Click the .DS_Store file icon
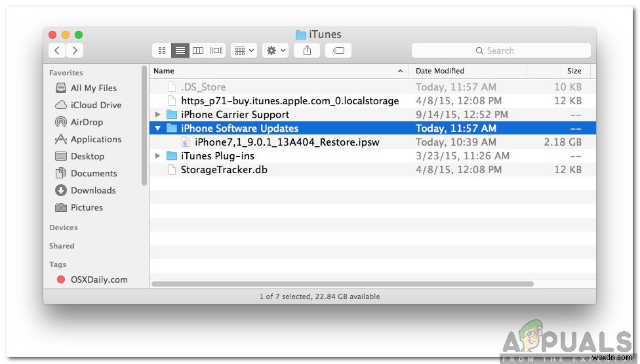This screenshot has width=640, height=364. click(172, 87)
